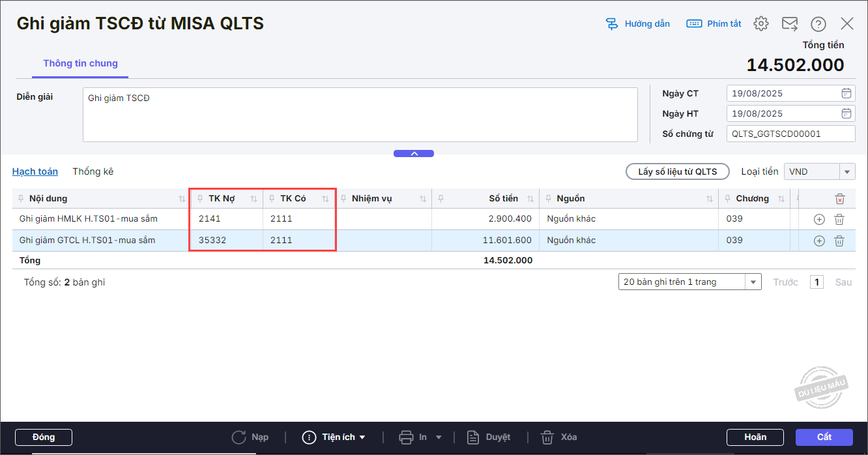Open calendar picker for Ngày CT
The image size is (868, 455).
point(846,93)
